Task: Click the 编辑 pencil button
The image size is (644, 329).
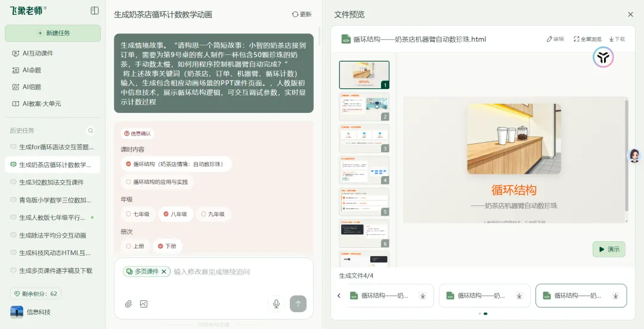Action: pyautogui.click(x=555, y=39)
